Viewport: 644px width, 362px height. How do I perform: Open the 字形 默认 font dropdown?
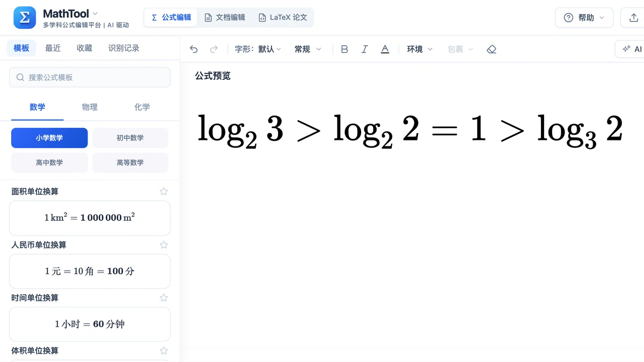click(x=258, y=49)
